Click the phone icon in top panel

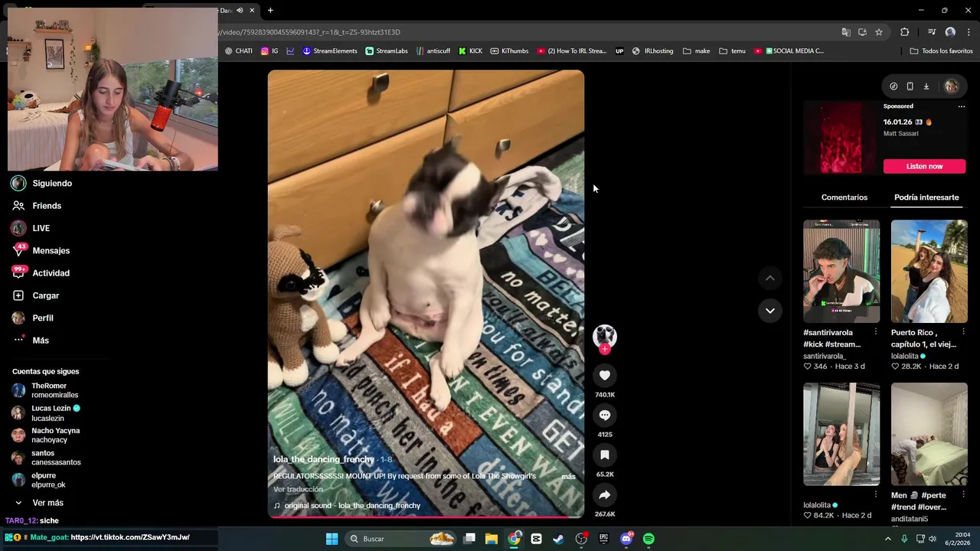point(910,86)
